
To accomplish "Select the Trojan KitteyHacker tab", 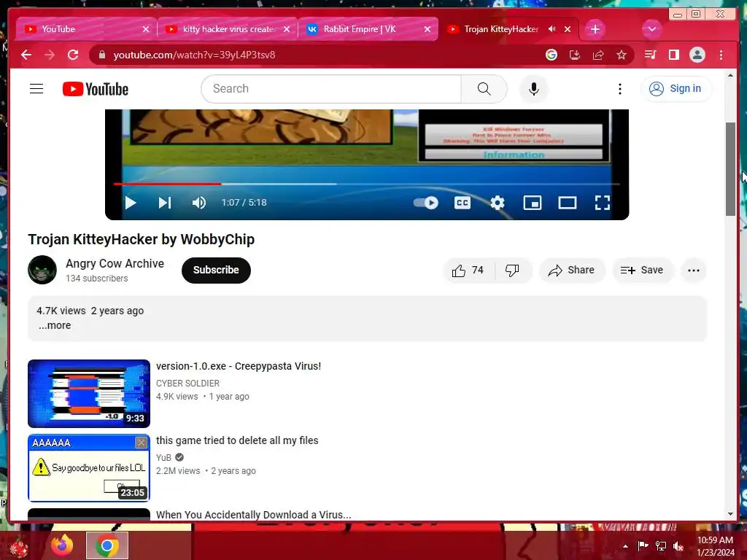I will click(500, 29).
